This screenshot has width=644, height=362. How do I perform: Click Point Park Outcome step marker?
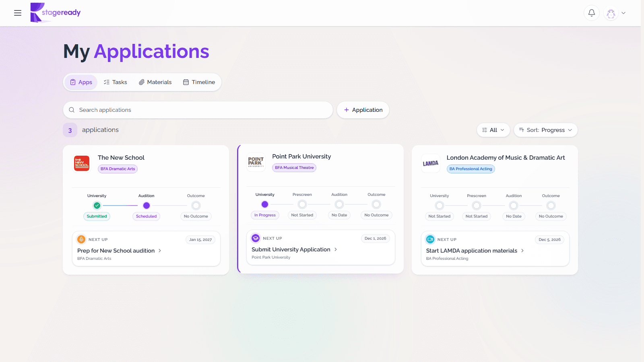(376, 204)
